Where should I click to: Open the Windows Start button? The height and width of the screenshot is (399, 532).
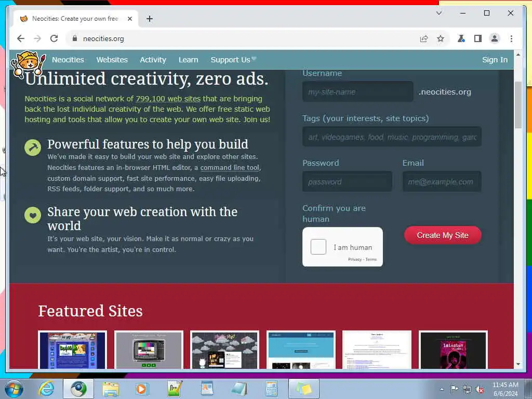tap(14, 389)
